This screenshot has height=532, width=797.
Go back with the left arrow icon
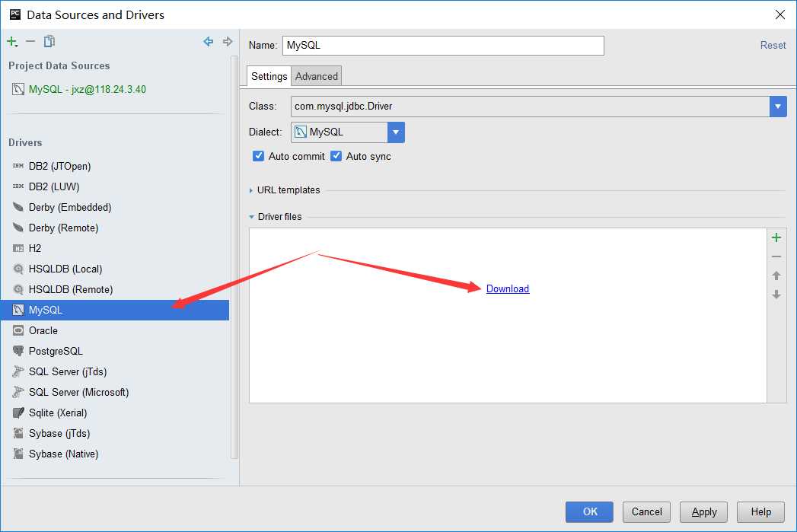coord(208,42)
